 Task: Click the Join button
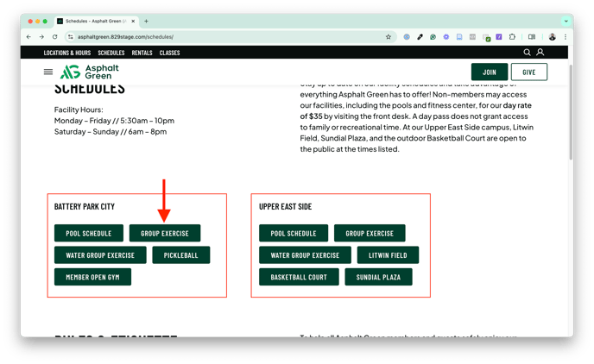tap(490, 72)
